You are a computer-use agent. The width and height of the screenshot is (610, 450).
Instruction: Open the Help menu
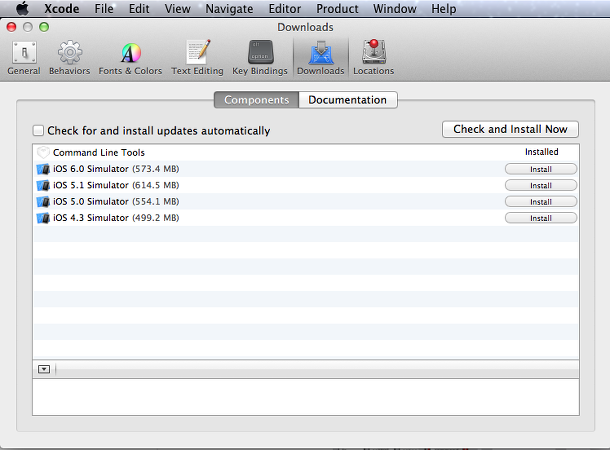tap(443, 9)
